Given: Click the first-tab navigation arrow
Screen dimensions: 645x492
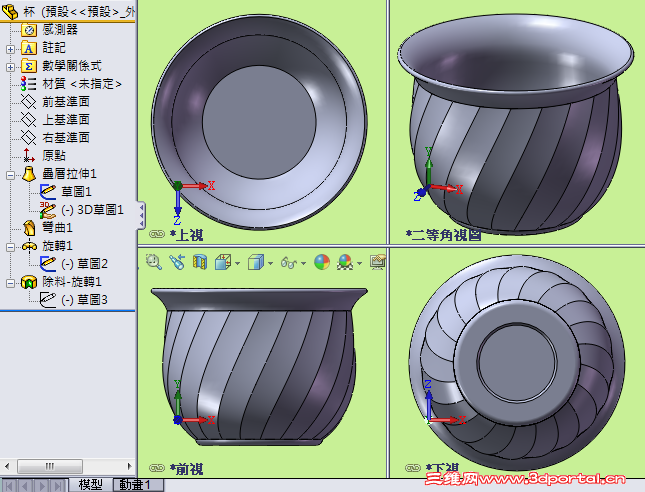Looking at the screenshot, I should [9, 485].
